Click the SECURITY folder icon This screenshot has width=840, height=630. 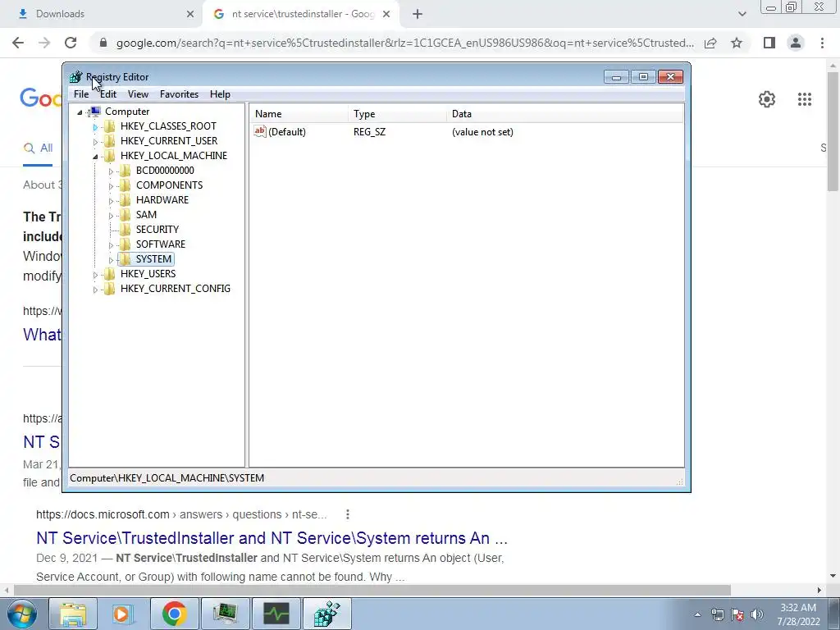point(126,230)
